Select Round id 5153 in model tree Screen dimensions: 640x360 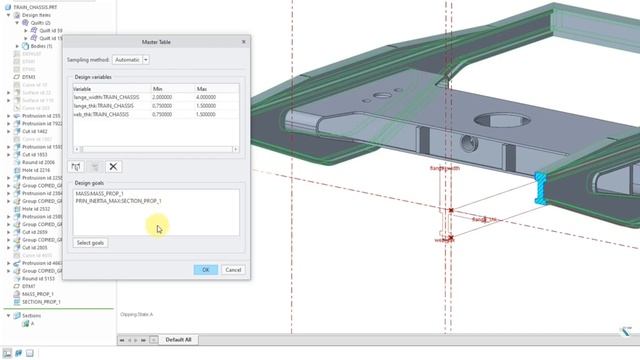[x=38, y=278]
